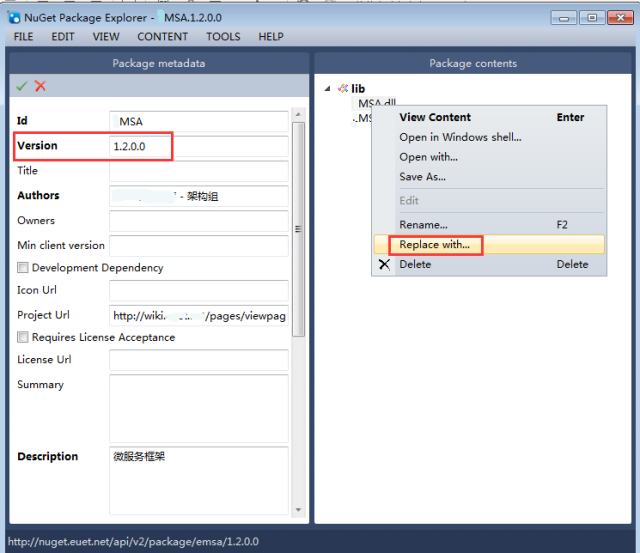Toggle Requires License Acceptance checkbox

[22, 337]
